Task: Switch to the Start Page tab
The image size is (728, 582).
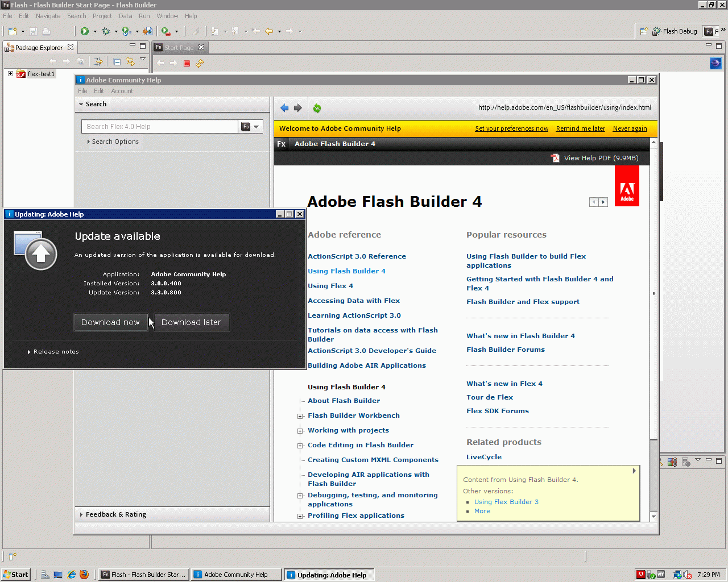Action: [x=179, y=48]
